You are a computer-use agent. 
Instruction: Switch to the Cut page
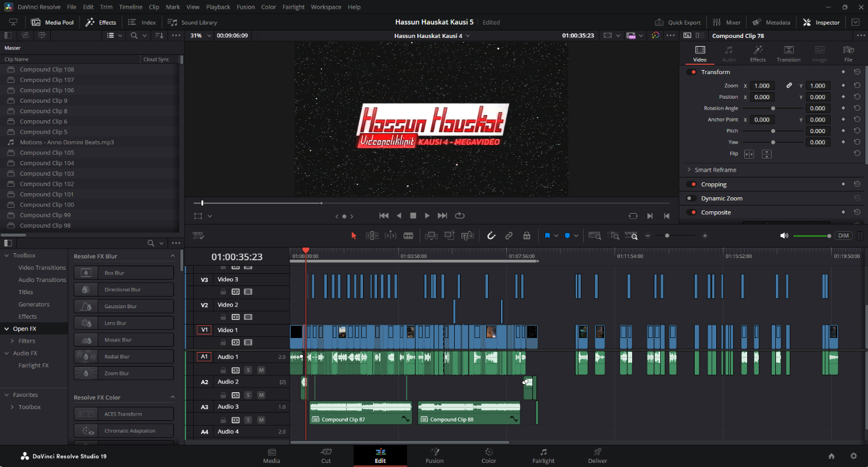(326, 456)
